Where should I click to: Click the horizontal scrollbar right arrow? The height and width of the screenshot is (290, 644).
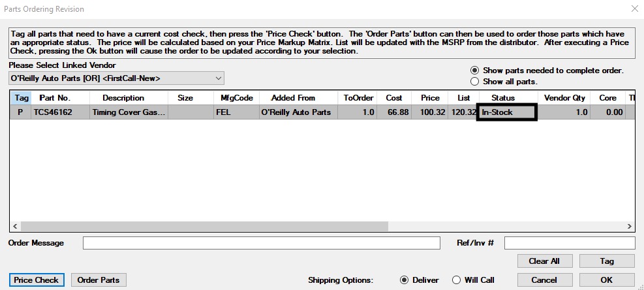(x=630, y=226)
